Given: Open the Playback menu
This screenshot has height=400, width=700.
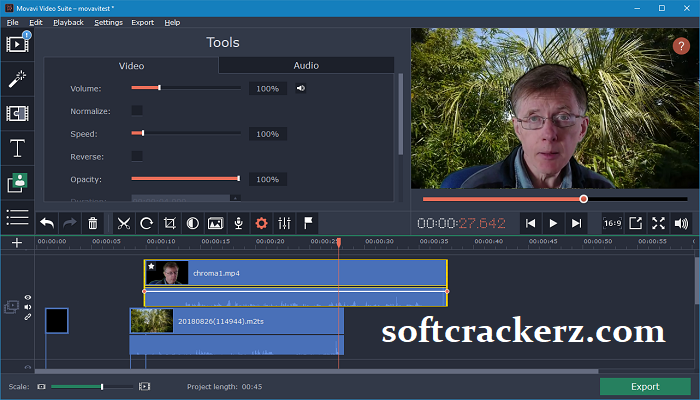Looking at the screenshot, I should point(68,22).
